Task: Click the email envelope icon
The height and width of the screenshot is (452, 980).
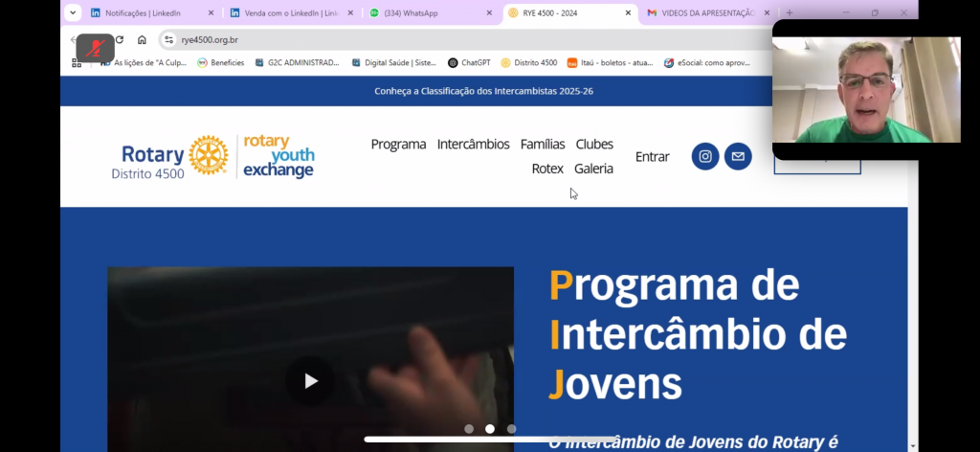Action: click(738, 157)
